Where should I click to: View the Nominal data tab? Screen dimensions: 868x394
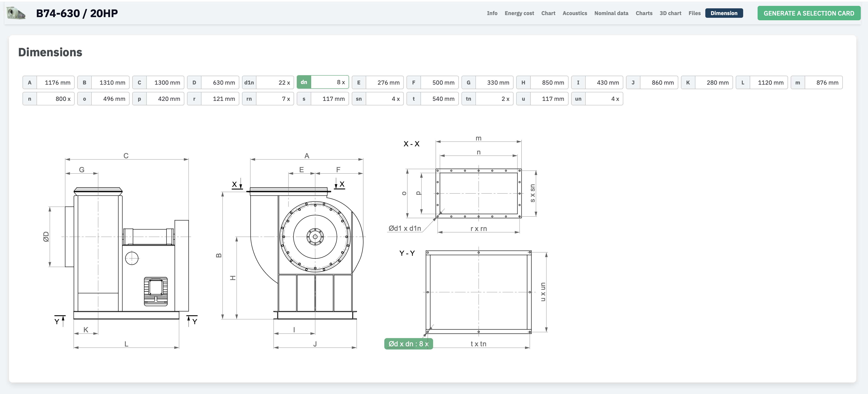(x=611, y=13)
